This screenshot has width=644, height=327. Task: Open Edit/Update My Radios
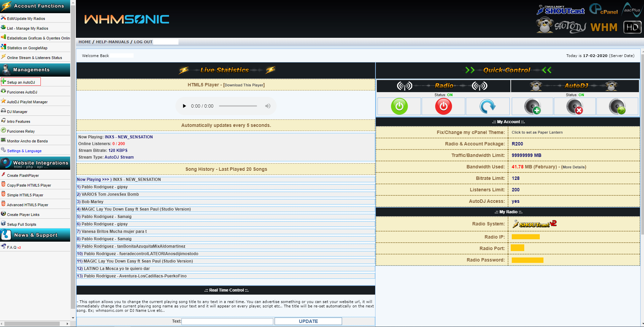26,19
